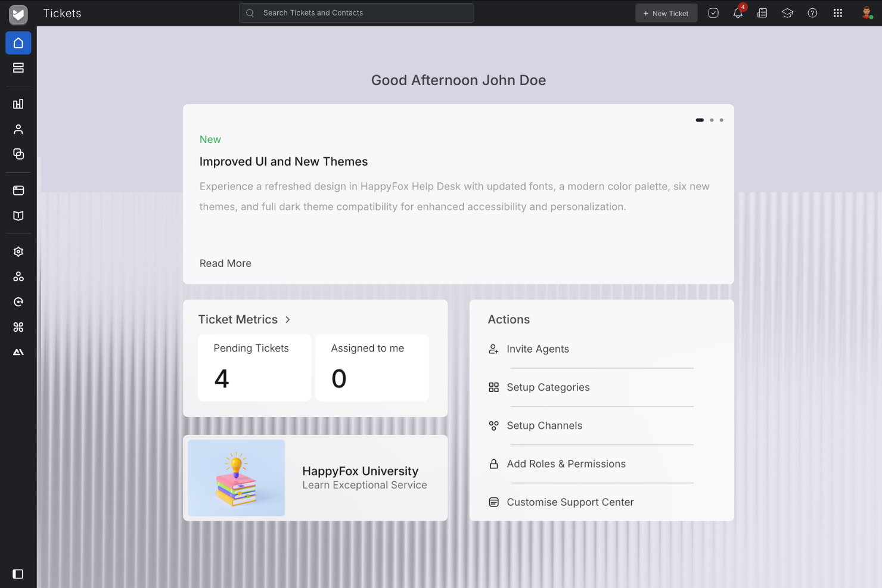Select the Tickets queue icon in sidebar
Screen dimensions: 882x588
coord(18,68)
